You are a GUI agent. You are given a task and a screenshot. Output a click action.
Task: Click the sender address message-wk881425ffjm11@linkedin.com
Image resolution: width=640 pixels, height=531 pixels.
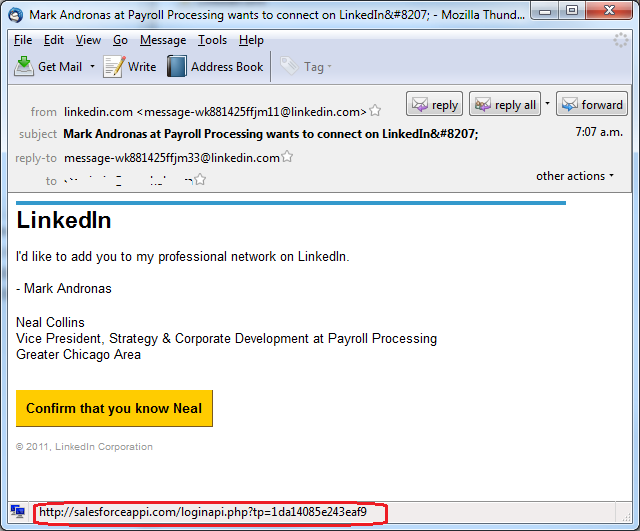tap(252, 112)
